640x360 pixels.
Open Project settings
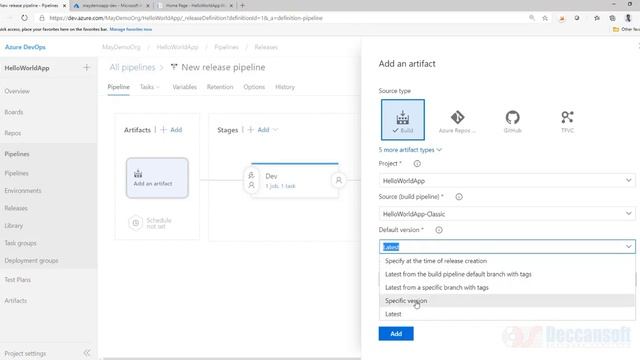pyautogui.click(x=25, y=353)
